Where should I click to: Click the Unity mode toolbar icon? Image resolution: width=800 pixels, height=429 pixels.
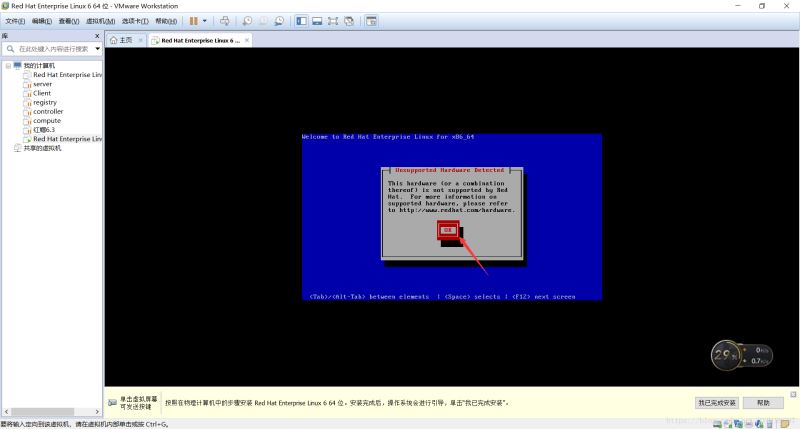[349, 21]
